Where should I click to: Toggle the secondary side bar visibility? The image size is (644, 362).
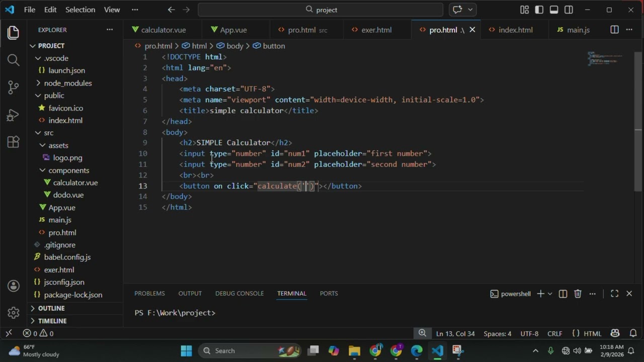(569, 10)
